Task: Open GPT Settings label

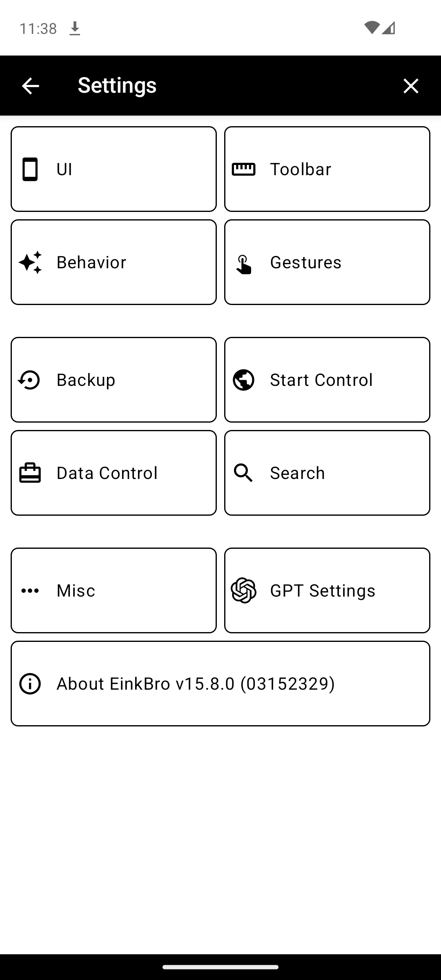Action: [x=323, y=590]
